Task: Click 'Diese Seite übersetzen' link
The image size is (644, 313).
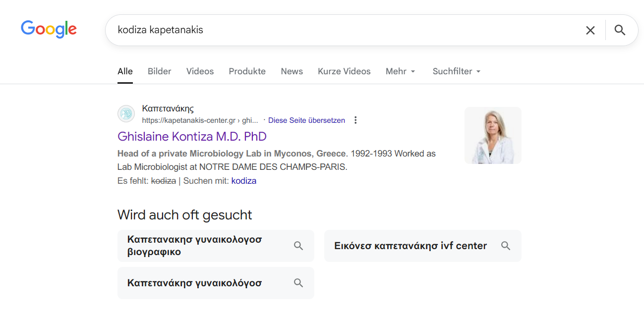Action: click(306, 120)
